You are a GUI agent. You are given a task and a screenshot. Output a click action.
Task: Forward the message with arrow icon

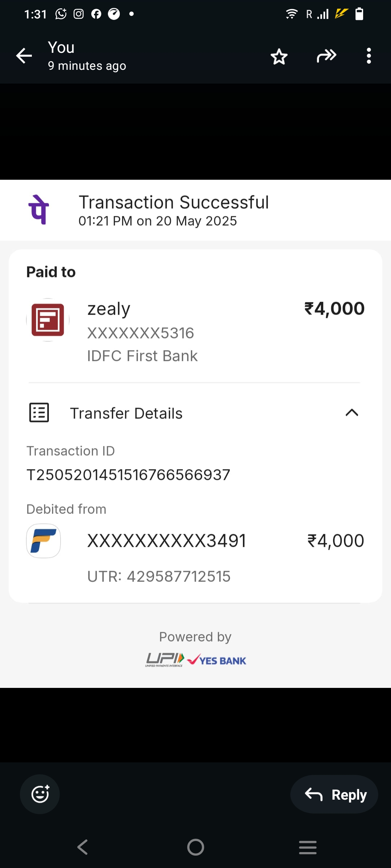(x=327, y=56)
